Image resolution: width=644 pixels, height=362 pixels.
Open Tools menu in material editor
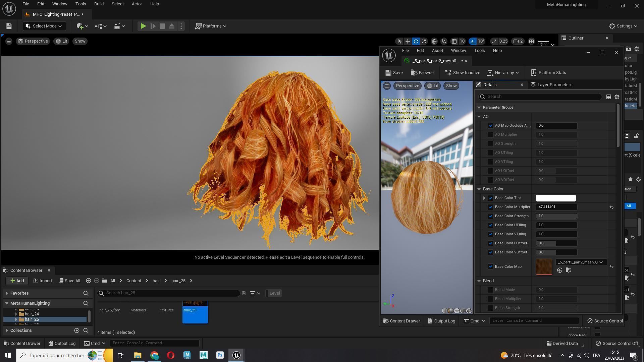point(479,51)
